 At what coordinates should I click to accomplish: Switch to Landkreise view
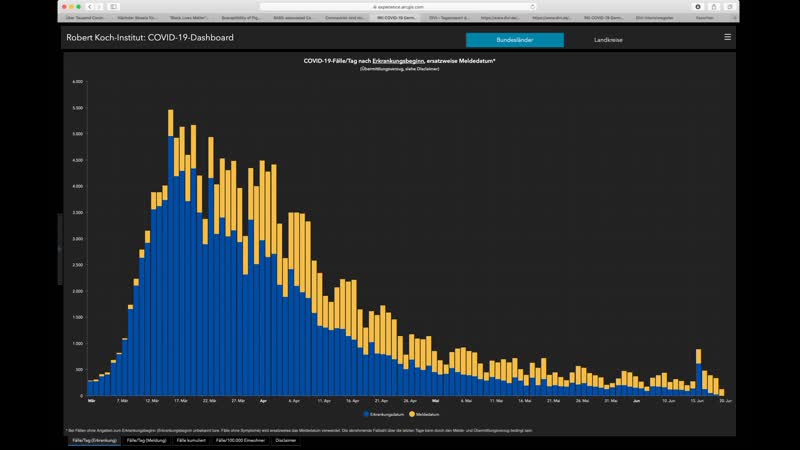click(607, 40)
